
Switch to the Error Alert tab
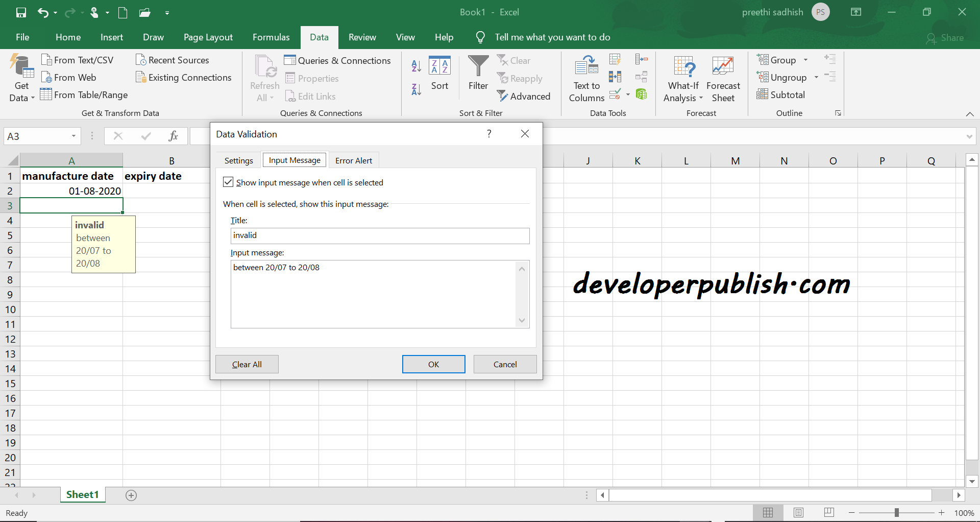(354, 160)
